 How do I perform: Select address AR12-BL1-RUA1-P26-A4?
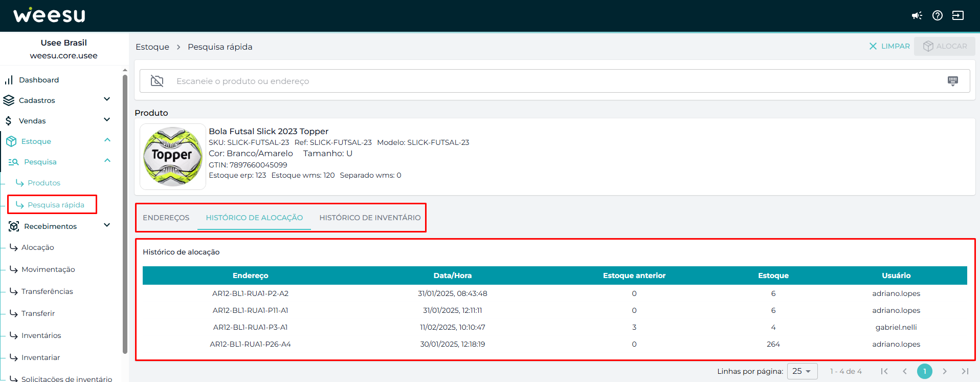(x=250, y=344)
